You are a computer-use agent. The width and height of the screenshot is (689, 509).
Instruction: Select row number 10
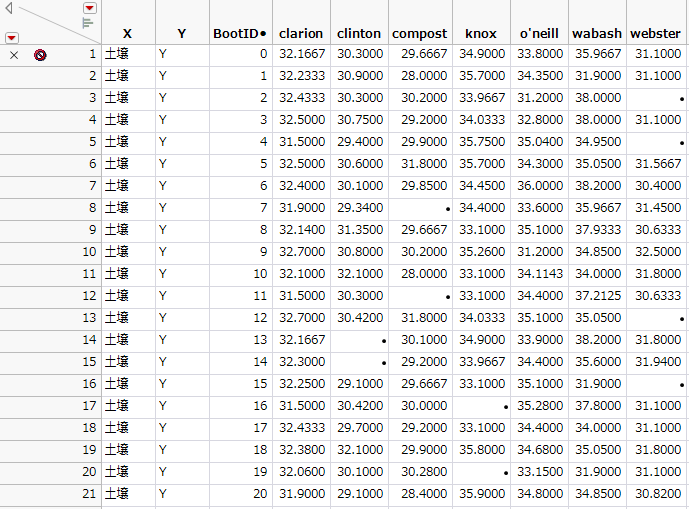90,252
